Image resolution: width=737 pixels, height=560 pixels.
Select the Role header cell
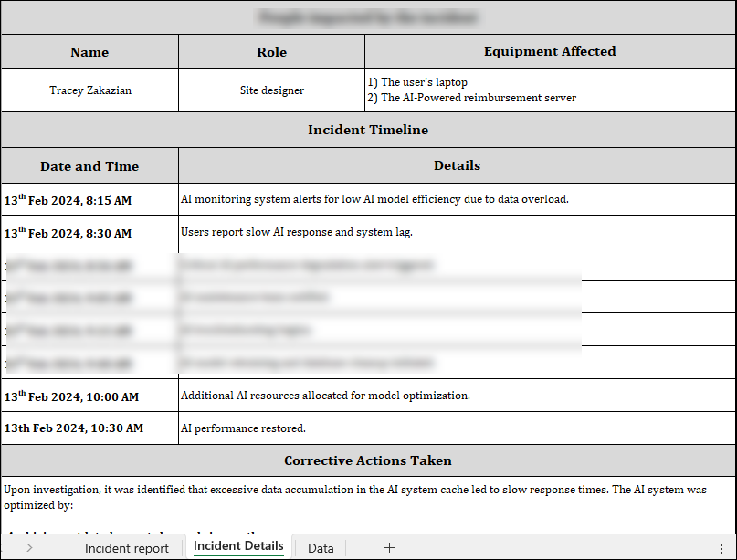tap(271, 52)
